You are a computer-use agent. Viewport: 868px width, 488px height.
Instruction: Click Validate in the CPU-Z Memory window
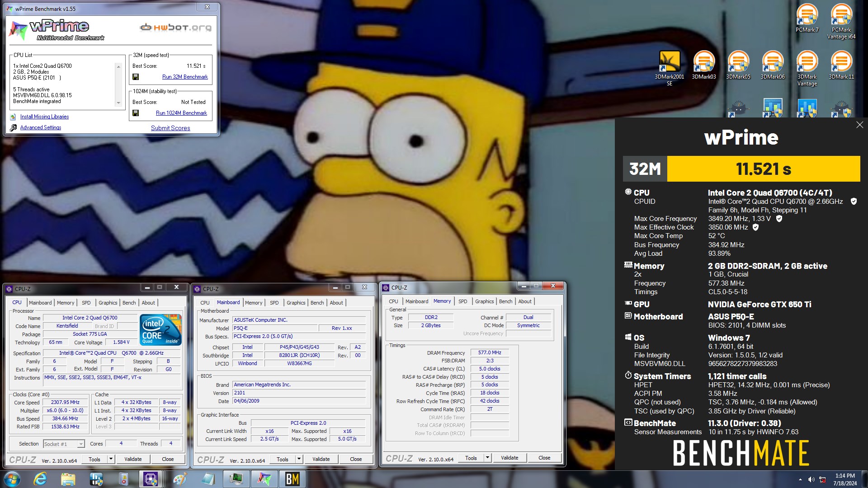pyautogui.click(x=509, y=458)
